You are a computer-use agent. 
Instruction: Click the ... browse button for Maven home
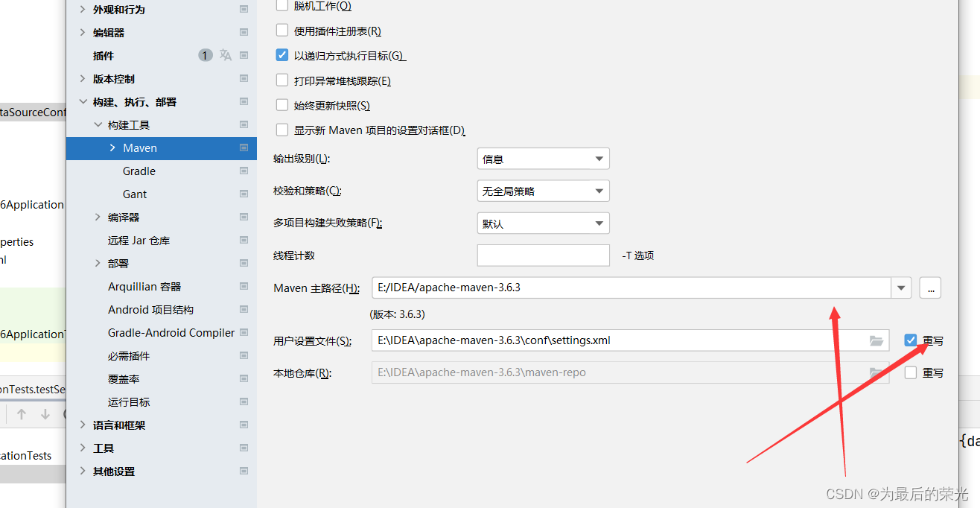tap(930, 288)
